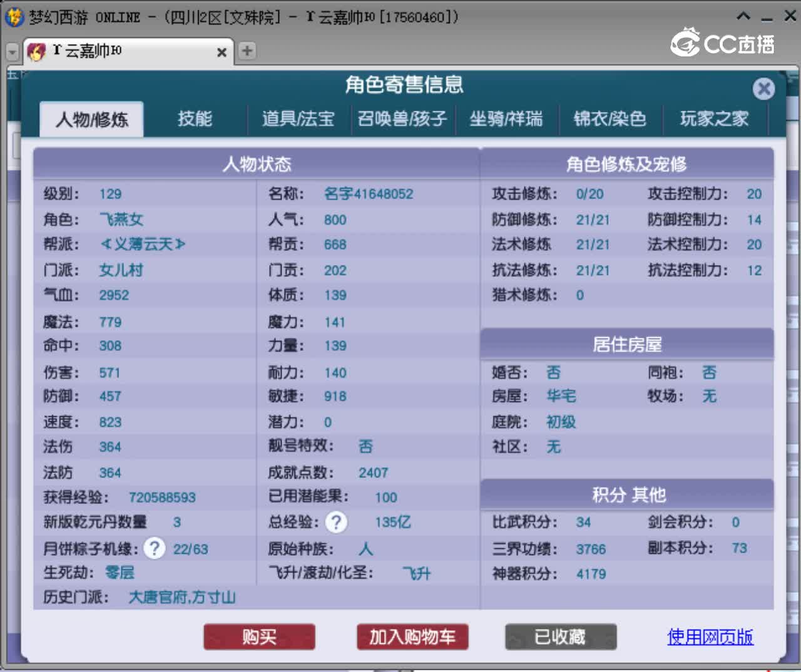Click the 已用潜能果 value 100
This screenshot has width=801, height=672.
tap(386, 497)
